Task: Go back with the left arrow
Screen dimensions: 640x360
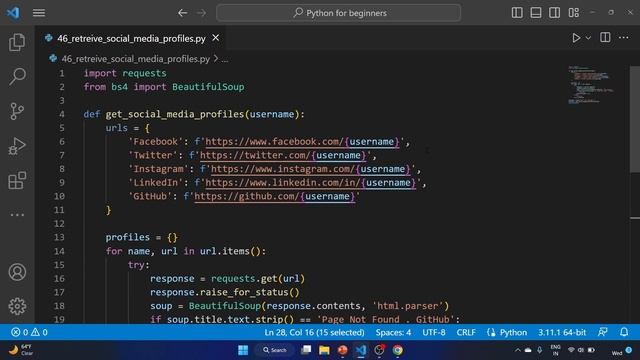Action: click(182, 13)
